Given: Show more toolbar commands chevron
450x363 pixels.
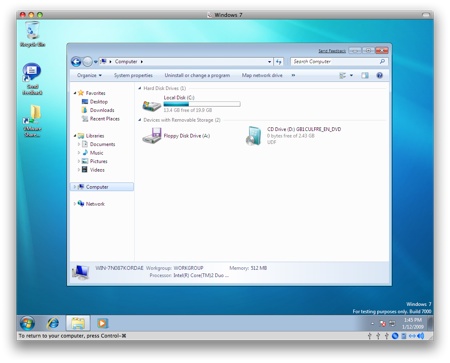Looking at the screenshot, I should pyautogui.click(x=293, y=75).
